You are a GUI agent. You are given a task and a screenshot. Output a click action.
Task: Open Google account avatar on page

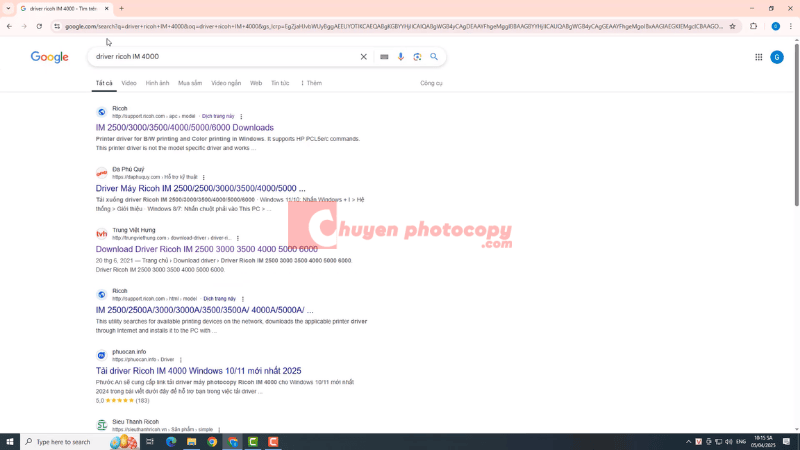777,57
